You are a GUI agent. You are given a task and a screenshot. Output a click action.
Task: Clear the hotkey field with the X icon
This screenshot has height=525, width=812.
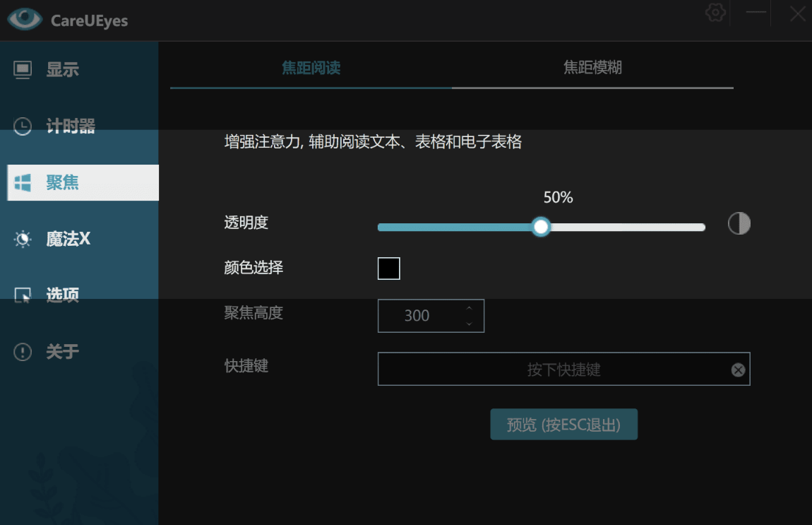[739, 369]
